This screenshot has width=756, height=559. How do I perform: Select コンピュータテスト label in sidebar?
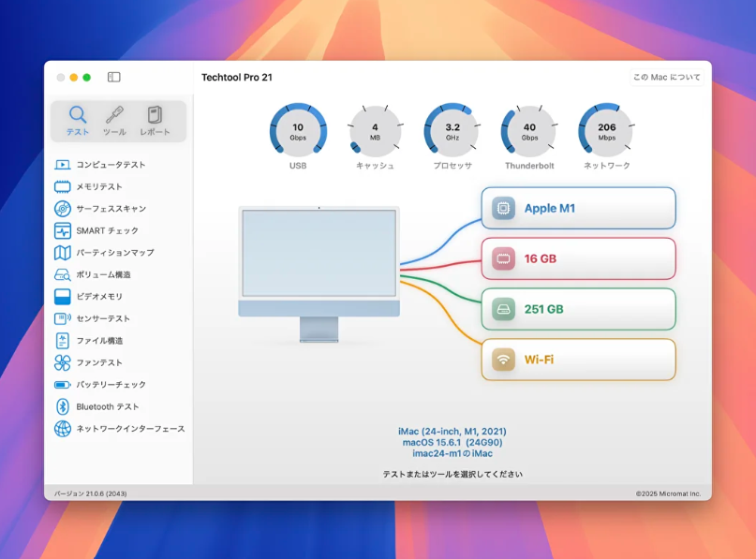(111, 165)
